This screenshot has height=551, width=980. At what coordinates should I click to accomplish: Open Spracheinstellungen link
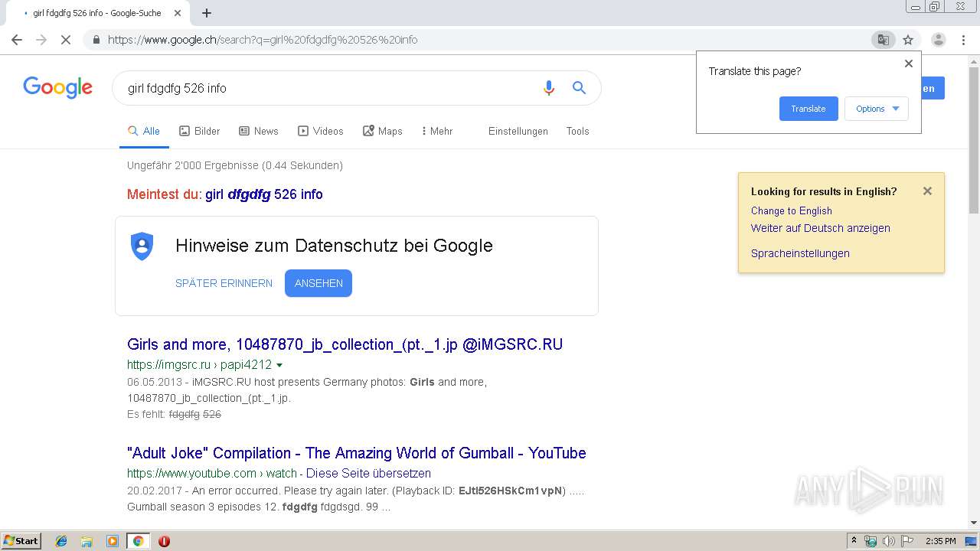[x=800, y=253]
